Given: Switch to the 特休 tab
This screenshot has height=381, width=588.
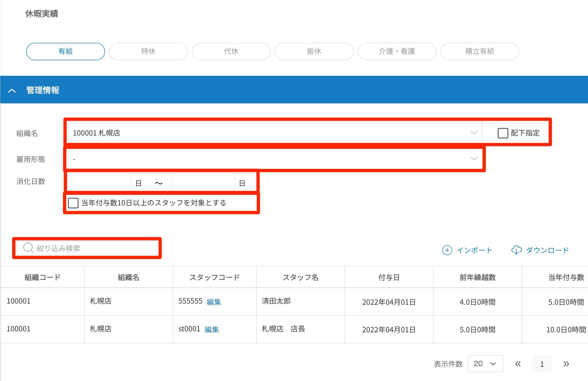Looking at the screenshot, I should point(148,51).
